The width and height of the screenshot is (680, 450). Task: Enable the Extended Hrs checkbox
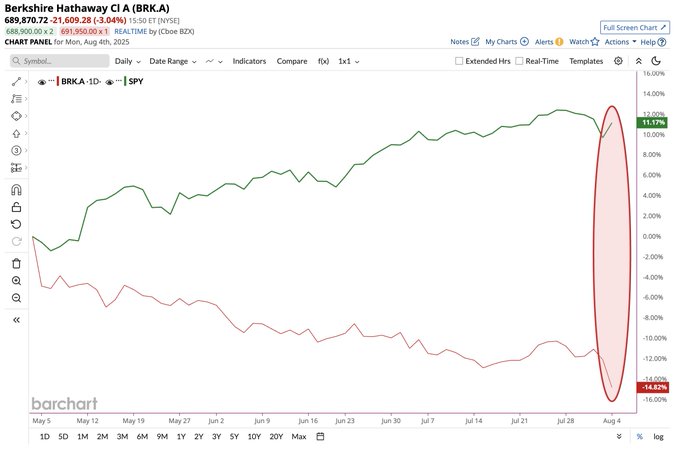coord(459,61)
